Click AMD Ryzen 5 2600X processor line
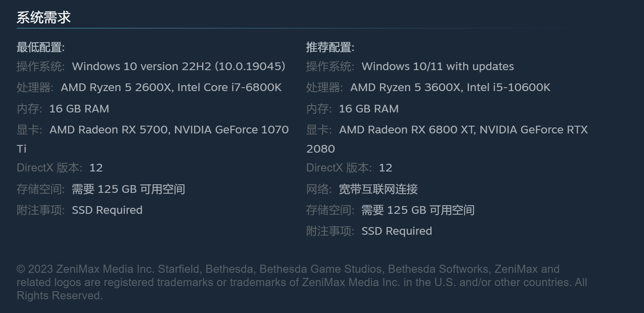Screen dimensions: 644x313 (x=171, y=87)
